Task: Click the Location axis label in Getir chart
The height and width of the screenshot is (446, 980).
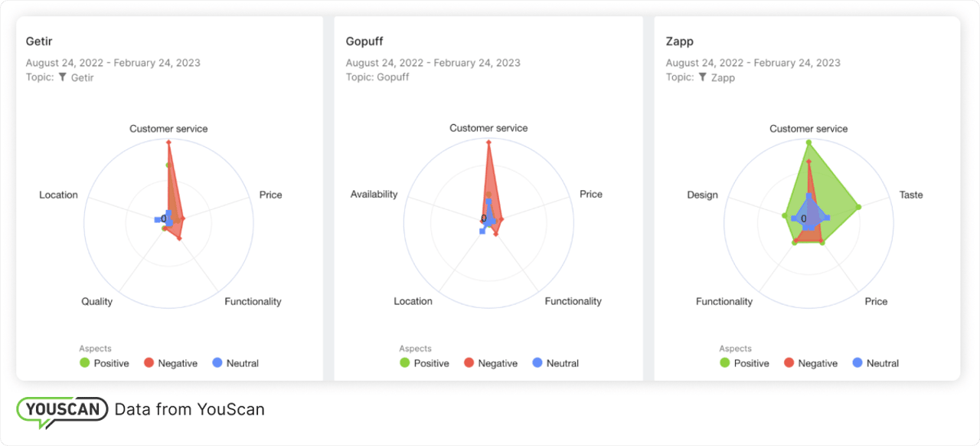Action: (58, 195)
